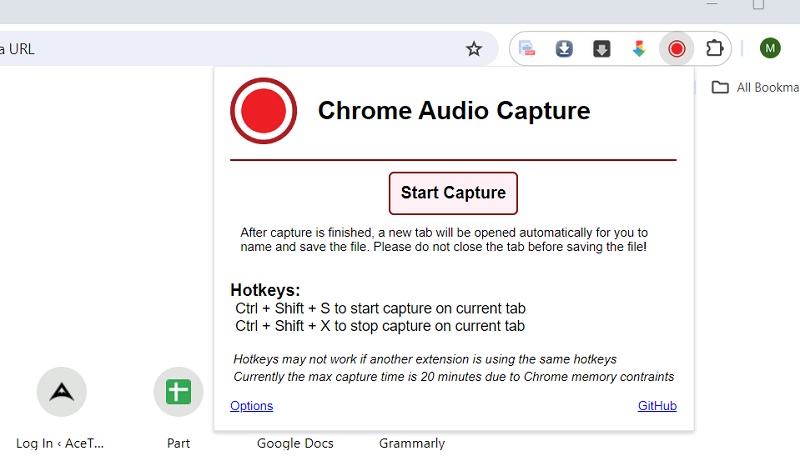Open the Extensions puzzle piece menu
Image resolution: width=800 pixels, height=476 pixels.
pyautogui.click(x=714, y=49)
